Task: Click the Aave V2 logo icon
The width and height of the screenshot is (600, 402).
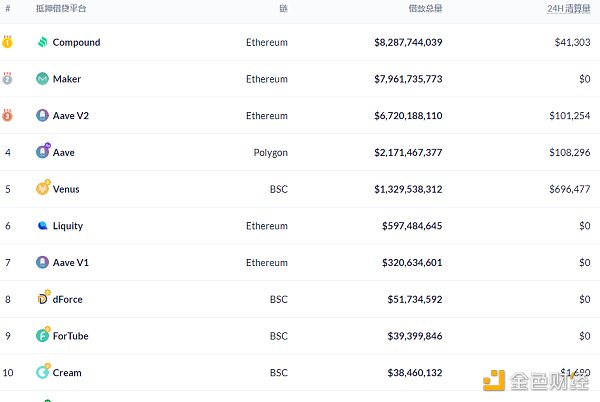Action: point(42,116)
